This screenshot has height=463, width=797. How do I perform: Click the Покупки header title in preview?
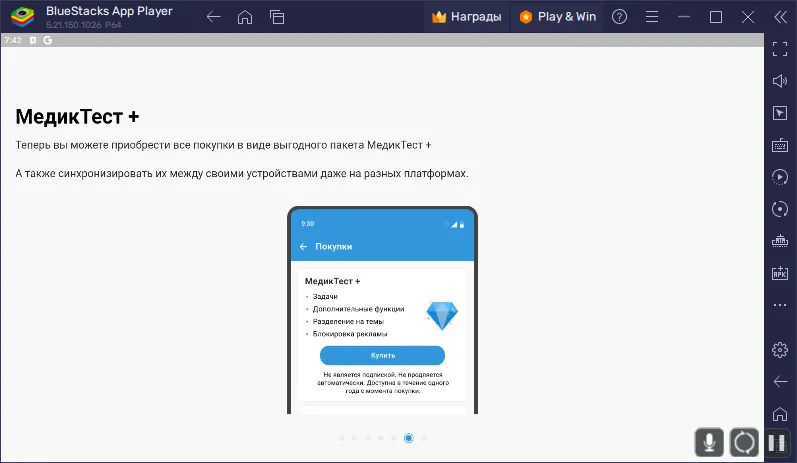coord(333,246)
